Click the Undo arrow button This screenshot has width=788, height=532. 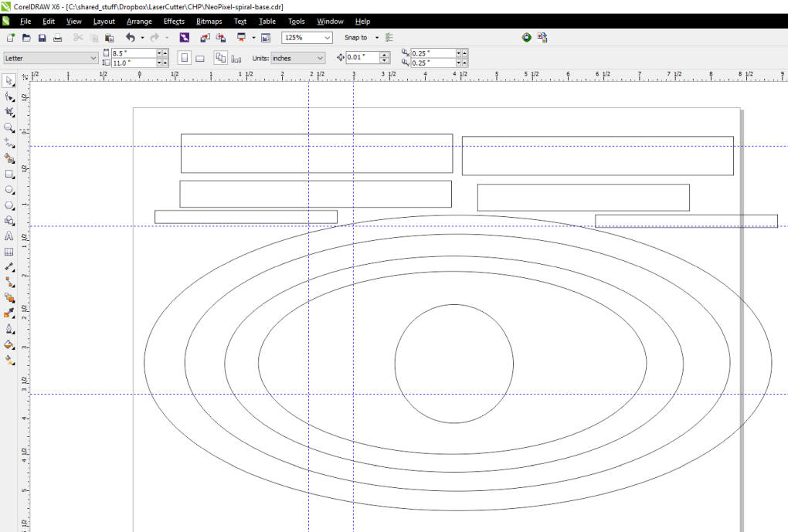(x=130, y=37)
